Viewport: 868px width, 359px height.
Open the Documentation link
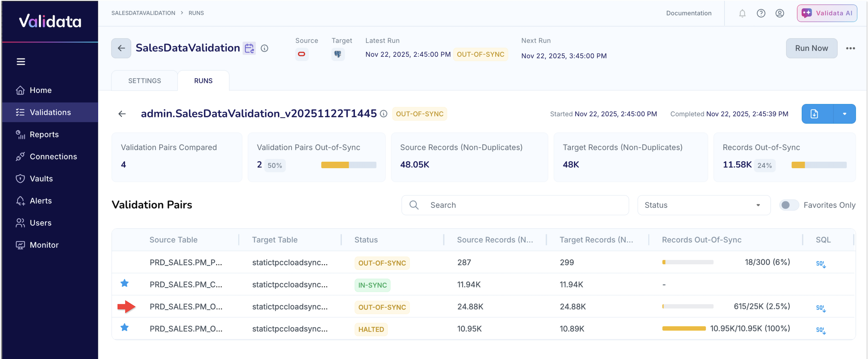pos(689,13)
